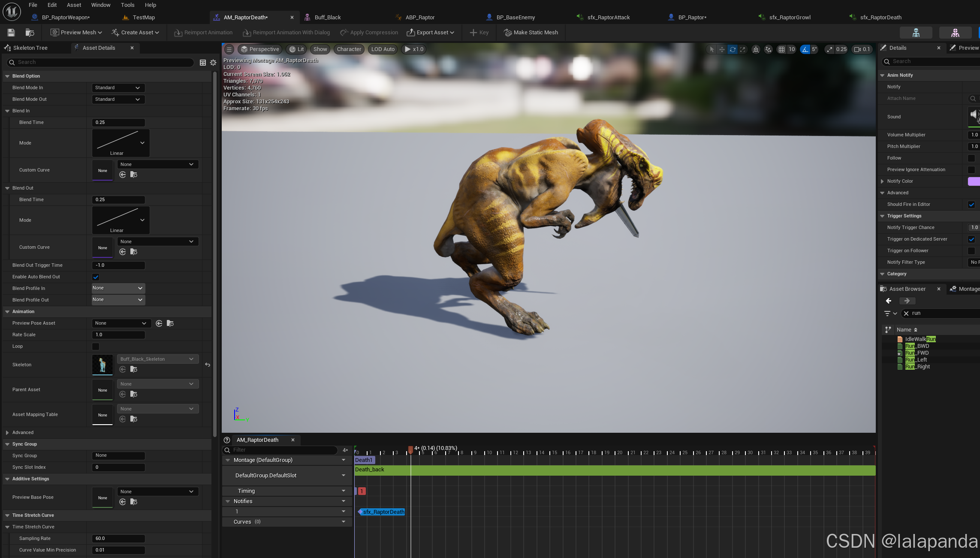
Task: Select the sfx_RaptorDeath notify on timeline
Action: (x=383, y=512)
